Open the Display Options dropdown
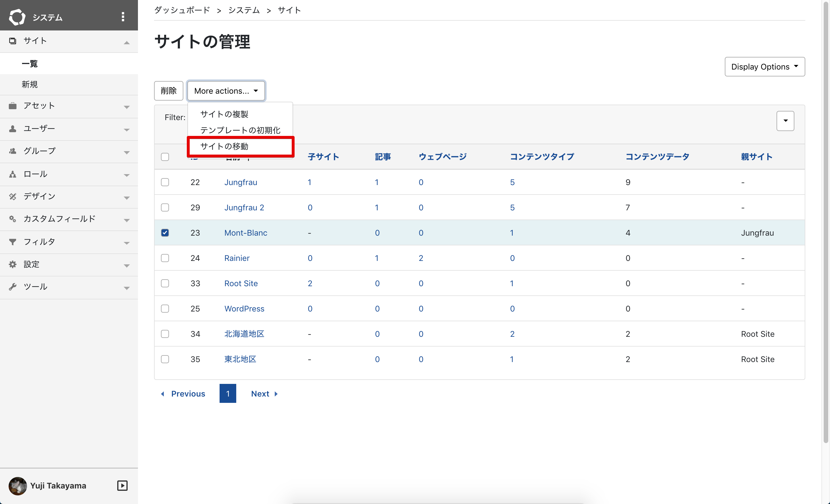Viewport: 830px width, 504px height. point(765,67)
